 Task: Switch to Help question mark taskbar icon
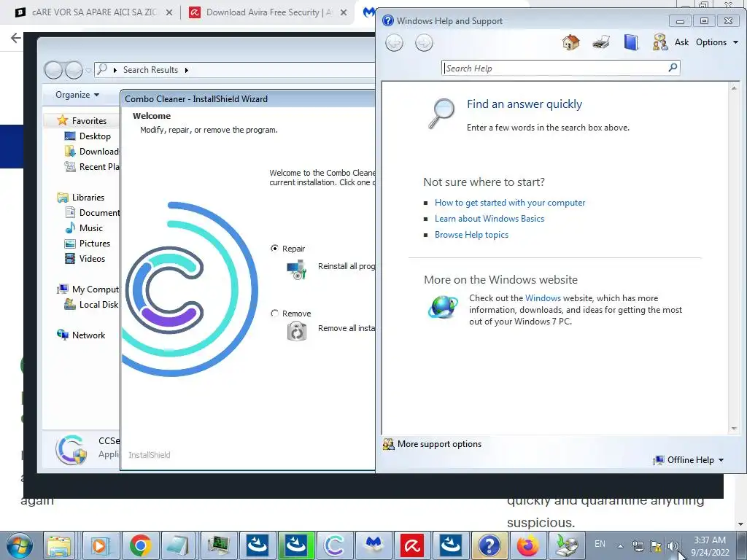pyautogui.click(x=489, y=545)
